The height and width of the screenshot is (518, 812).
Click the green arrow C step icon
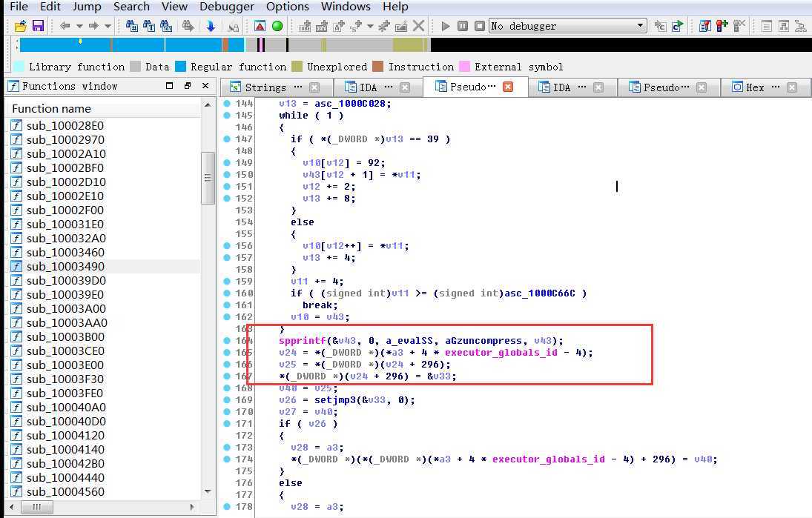pyautogui.click(x=677, y=26)
